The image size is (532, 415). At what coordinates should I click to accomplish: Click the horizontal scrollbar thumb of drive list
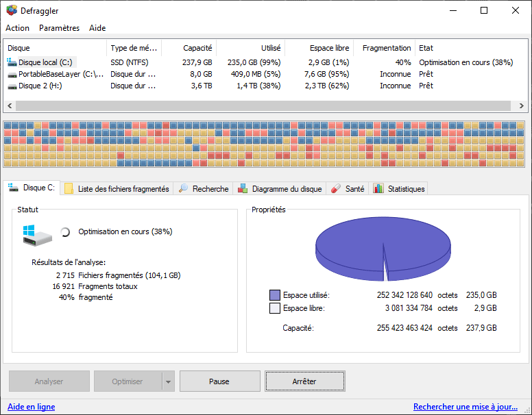coord(263,105)
